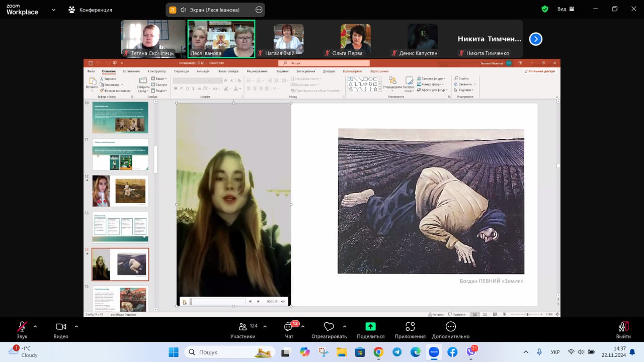Image resolution: width=644 pixels, height=362 pixels.
Task: Skip video forward with step button
Action: [x=258, y=302]
